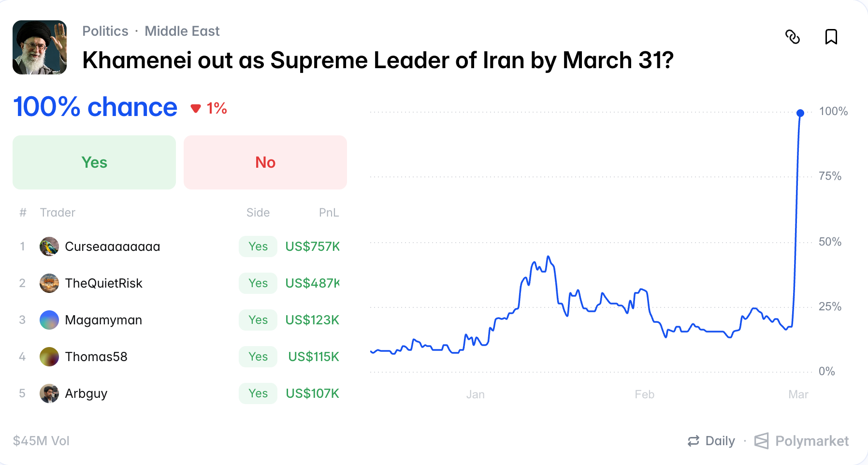Open the Middle East category

tap(182, 31)
